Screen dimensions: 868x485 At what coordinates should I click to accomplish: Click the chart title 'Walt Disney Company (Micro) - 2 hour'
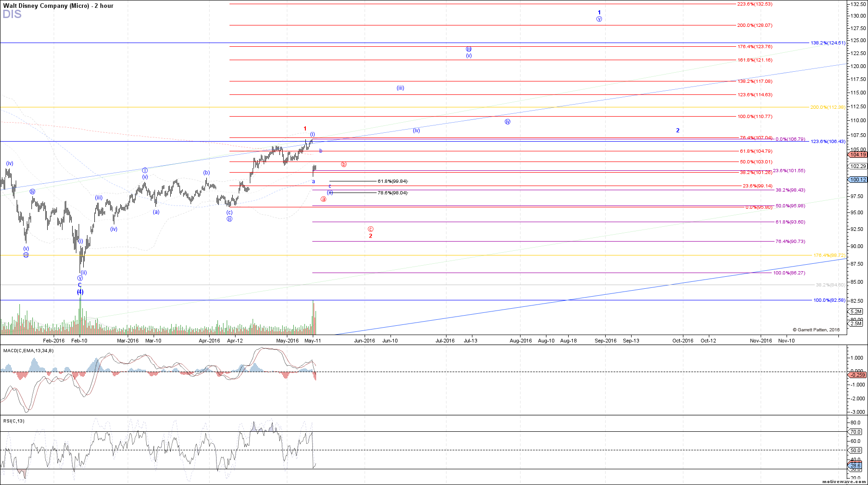(x=58, y=6)
